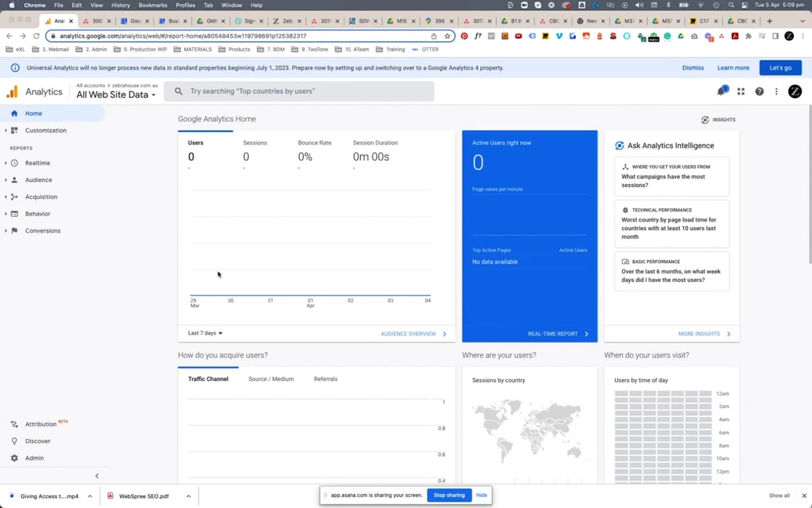Open Audience reports person icon

15,180
